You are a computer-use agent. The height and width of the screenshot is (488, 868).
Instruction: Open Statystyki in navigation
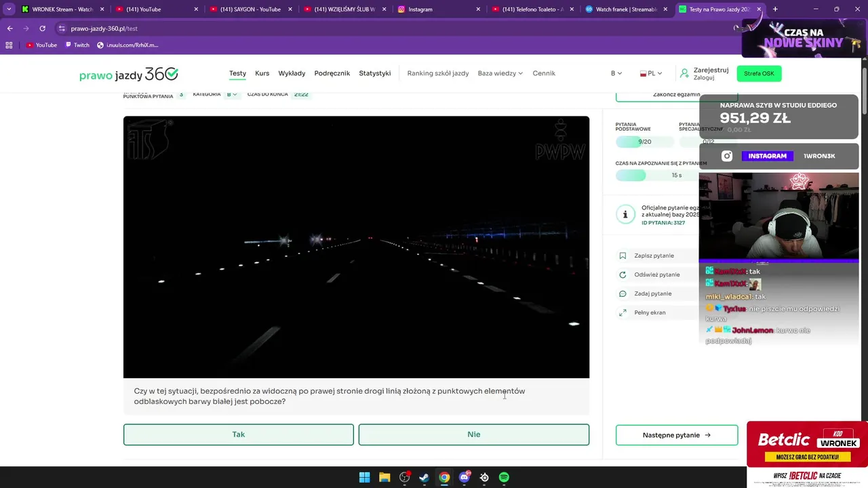pyautogui.click(x=375, y=73)
